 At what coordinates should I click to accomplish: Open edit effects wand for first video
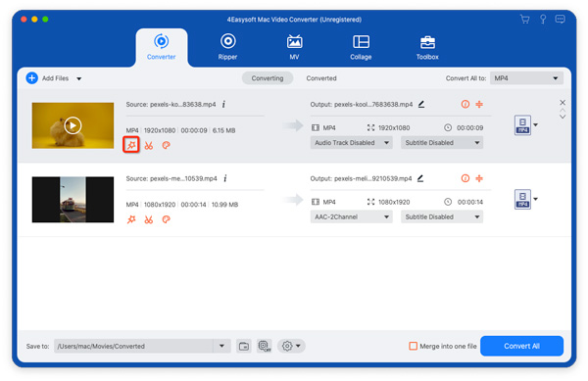tap(131, 145)
